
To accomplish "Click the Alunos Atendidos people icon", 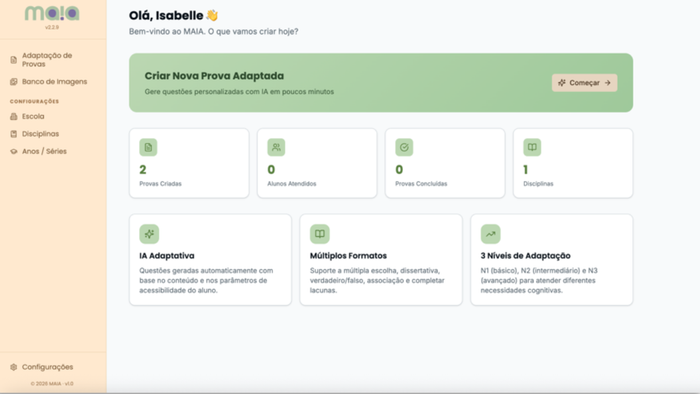I will click(x=276, y=147).
